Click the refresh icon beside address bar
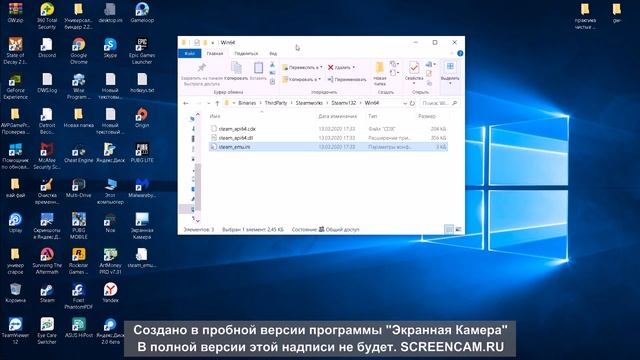This screenshot has width=640, height=360. pyautogui.click(x=412, y=103)
